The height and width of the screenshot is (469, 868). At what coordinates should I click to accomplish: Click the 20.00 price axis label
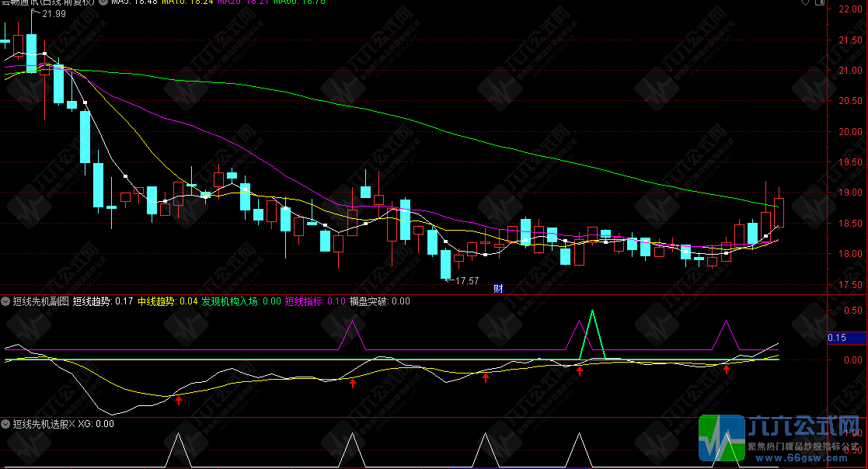click(850, 132)
